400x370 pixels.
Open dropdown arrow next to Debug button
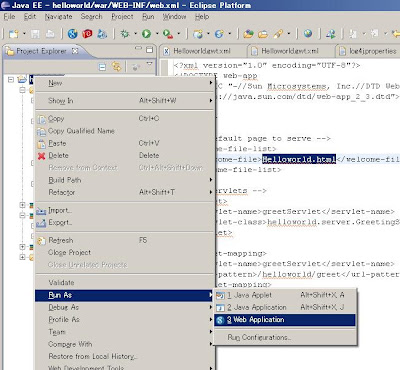(x=135, y=34)
